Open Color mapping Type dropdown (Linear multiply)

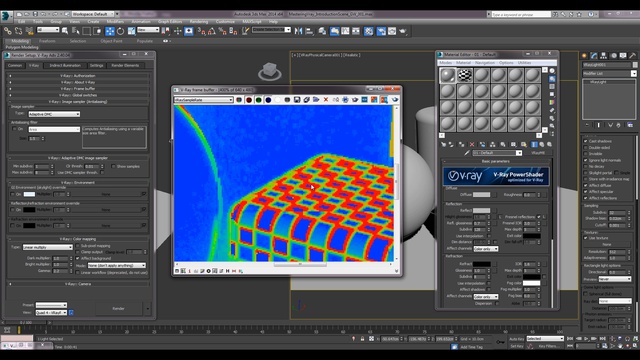(x=47, y=247)
